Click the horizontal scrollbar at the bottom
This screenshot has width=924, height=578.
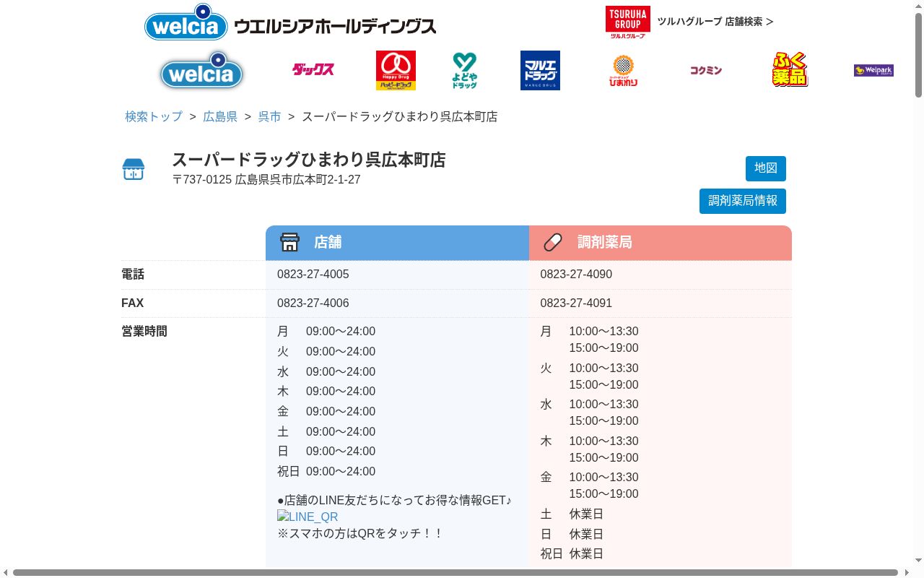point(455,573)
